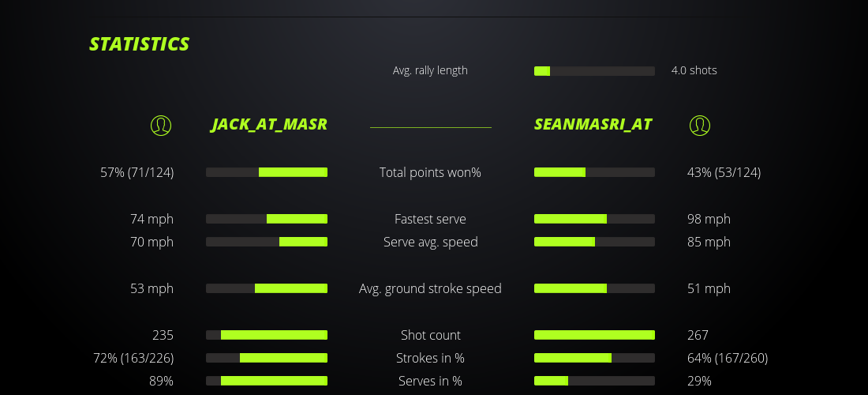This screenshot has height=395, width=868.
Task: Select the Total points won% label
Action: 430,172
